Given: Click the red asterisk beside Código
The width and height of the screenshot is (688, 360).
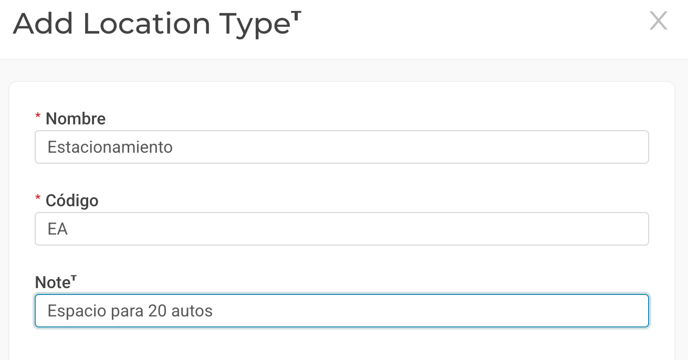Looking at the screenshot, I should pos(38,198).
